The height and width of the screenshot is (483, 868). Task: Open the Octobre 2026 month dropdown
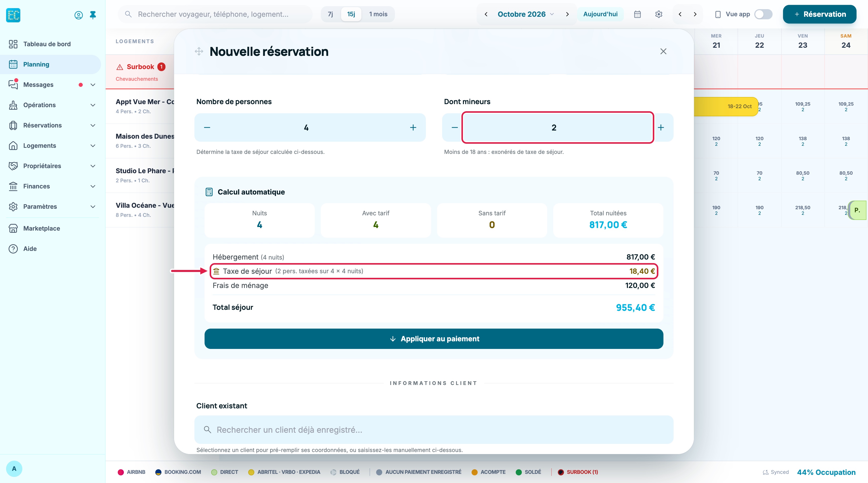526,14
